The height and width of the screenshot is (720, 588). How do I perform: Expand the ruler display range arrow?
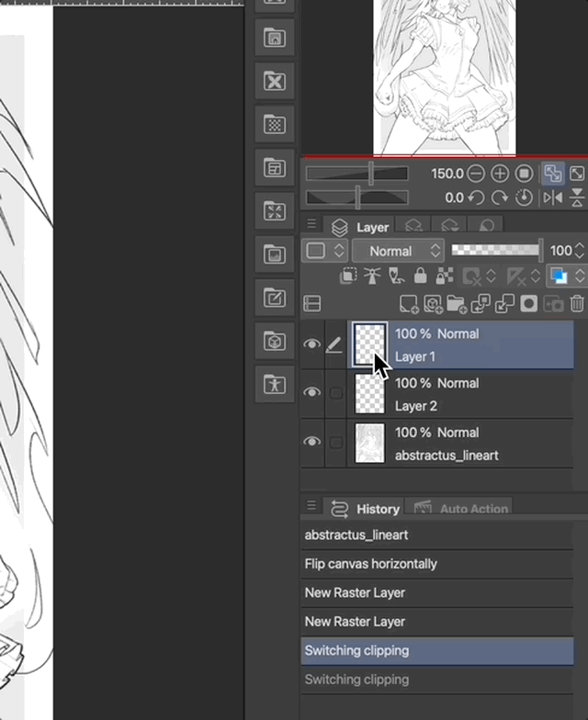click(535, 276)
